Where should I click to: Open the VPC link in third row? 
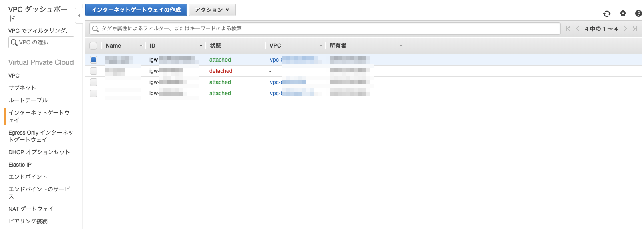(x=288, y=82)
